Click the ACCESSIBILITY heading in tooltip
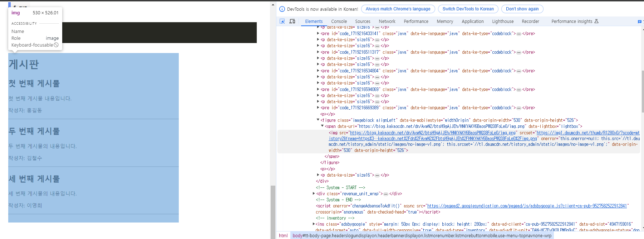Screen dimensions: 644x239 [x=24, y=23]
